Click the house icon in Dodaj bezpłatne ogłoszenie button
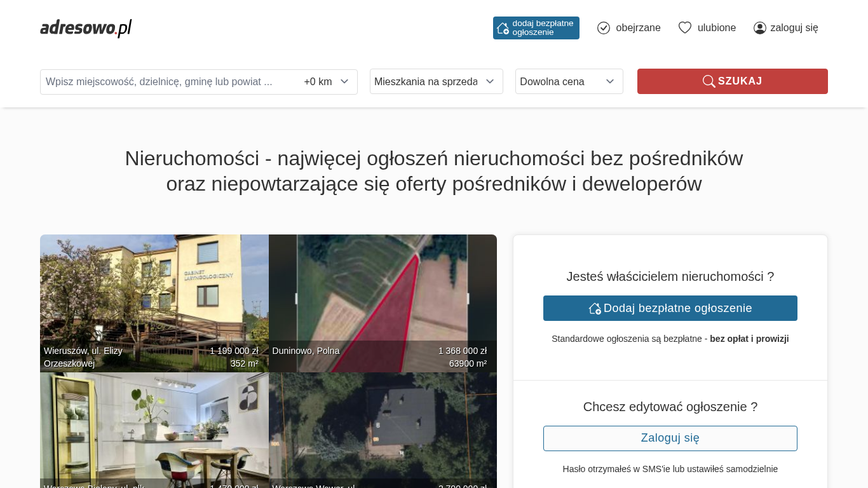This screenshot has width=868, height=488. 595,308
